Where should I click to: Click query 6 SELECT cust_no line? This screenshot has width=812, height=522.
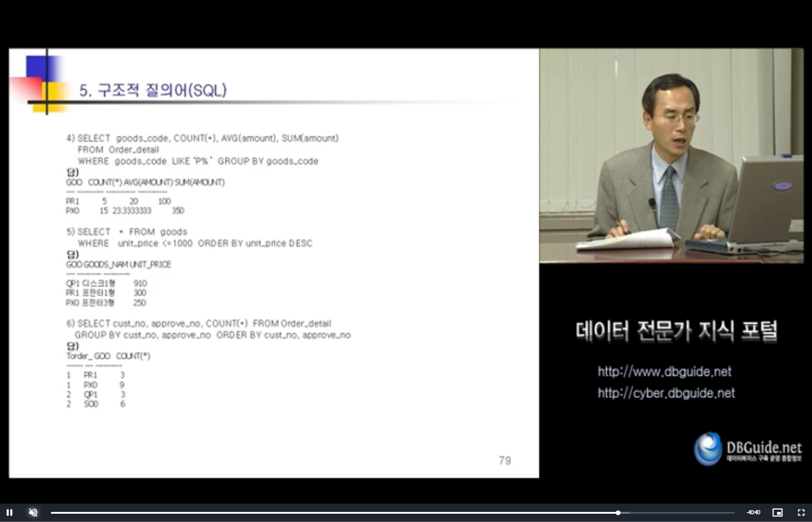(198, 324)
